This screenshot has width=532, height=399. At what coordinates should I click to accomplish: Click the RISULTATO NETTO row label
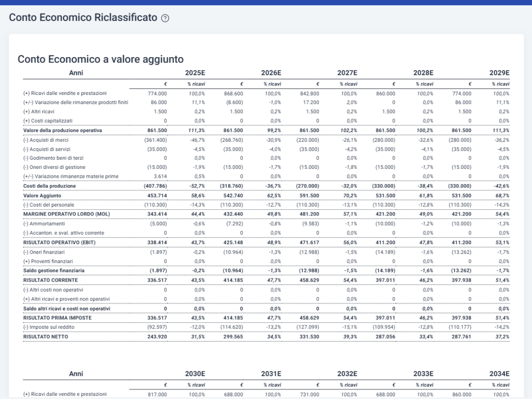(46, 336)
